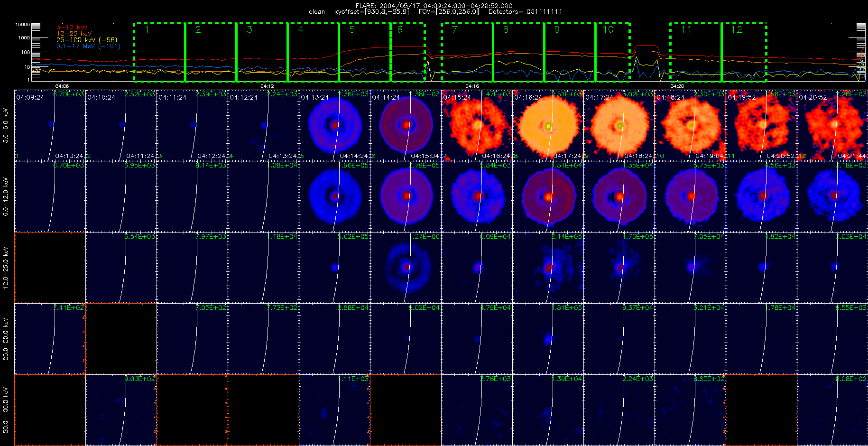Select interval 9 marker in light curve
868x446 pixels.
[557, 30]
